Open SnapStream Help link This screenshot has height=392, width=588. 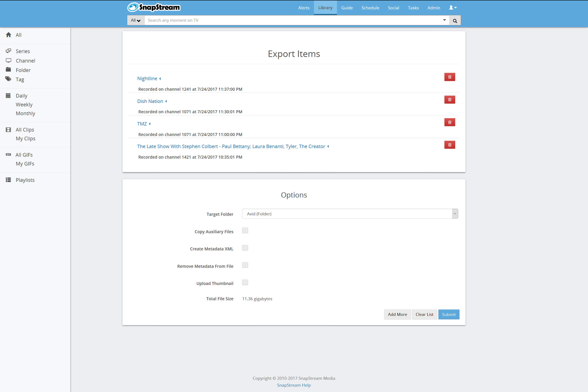(294, 385)
